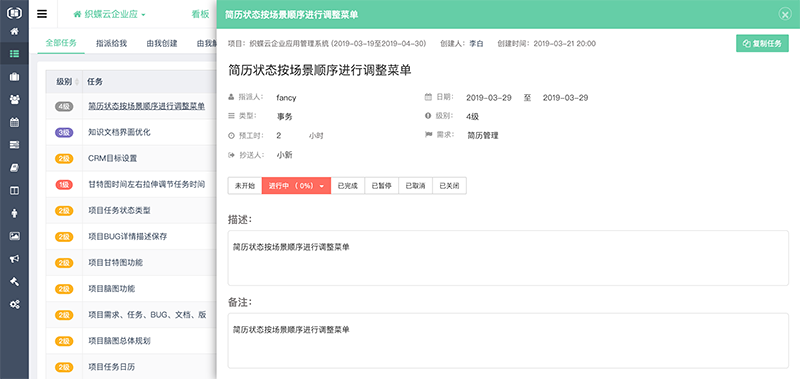Open the calendar icon in sidebar
The height and width of the screenshot is (379, 800).
(x=14, y=122)
